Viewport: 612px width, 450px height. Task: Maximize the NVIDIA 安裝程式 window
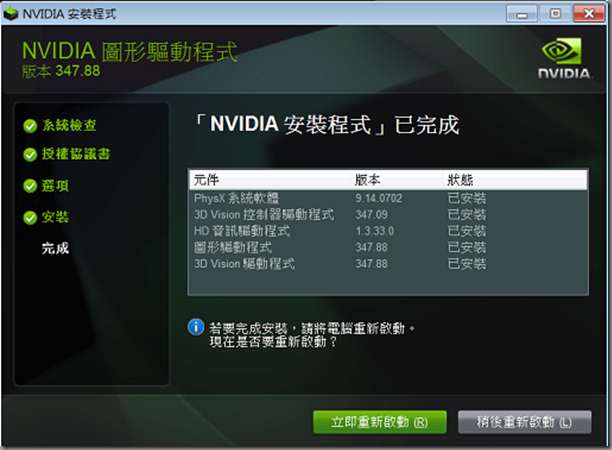point(555,14)
